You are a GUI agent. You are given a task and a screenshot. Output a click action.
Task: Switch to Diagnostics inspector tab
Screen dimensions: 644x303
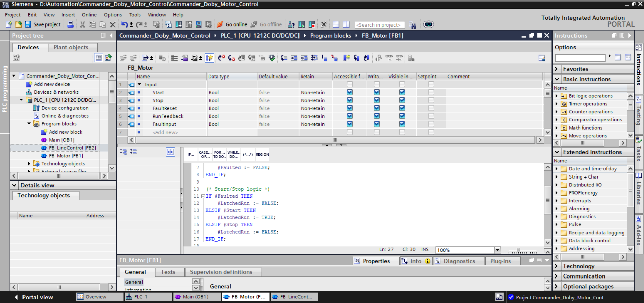459,261
